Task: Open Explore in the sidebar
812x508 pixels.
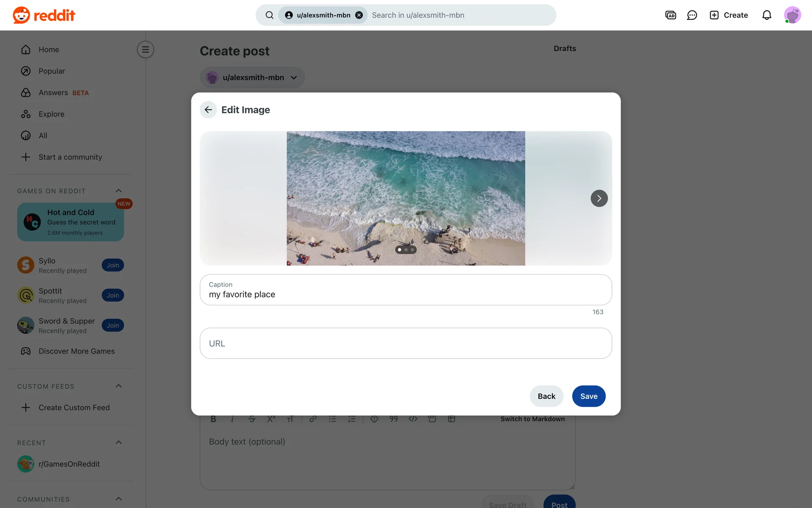Action: click(x=51, y=114)
